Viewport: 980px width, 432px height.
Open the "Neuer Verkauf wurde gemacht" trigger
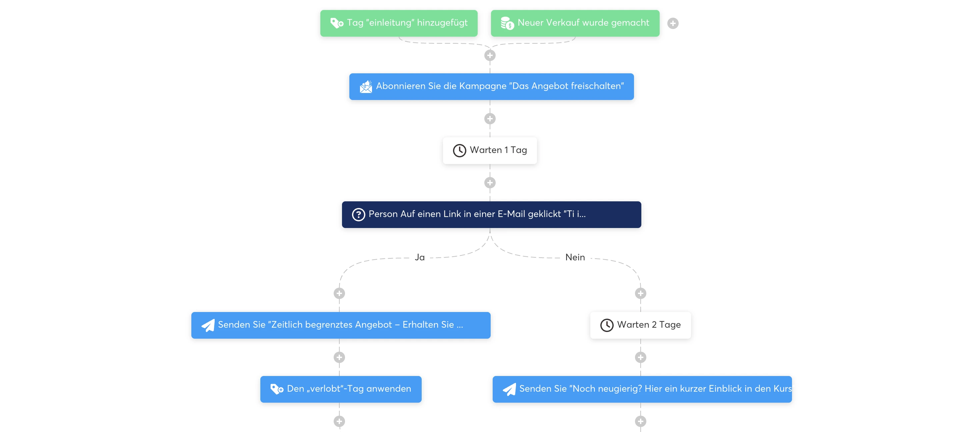[583, 23]
